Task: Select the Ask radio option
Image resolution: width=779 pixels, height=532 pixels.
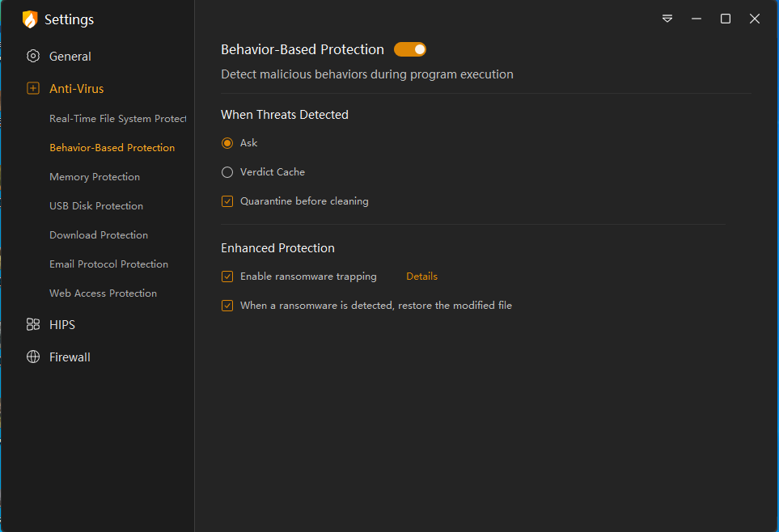Action: [227, 143]
